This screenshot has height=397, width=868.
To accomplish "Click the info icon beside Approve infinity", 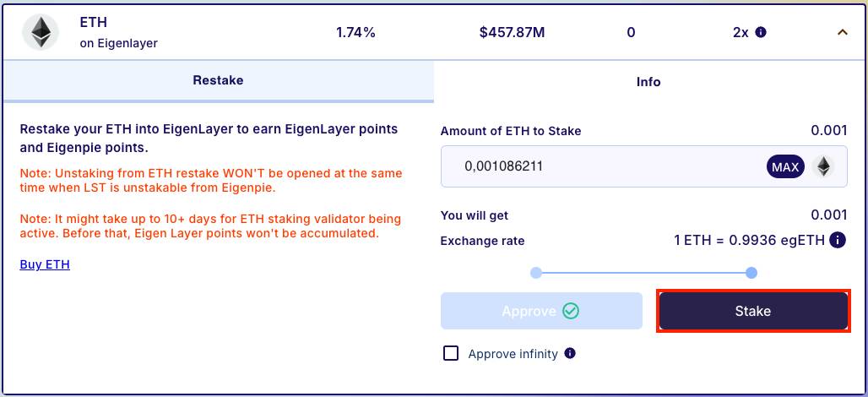I will (x=570, y=353).
